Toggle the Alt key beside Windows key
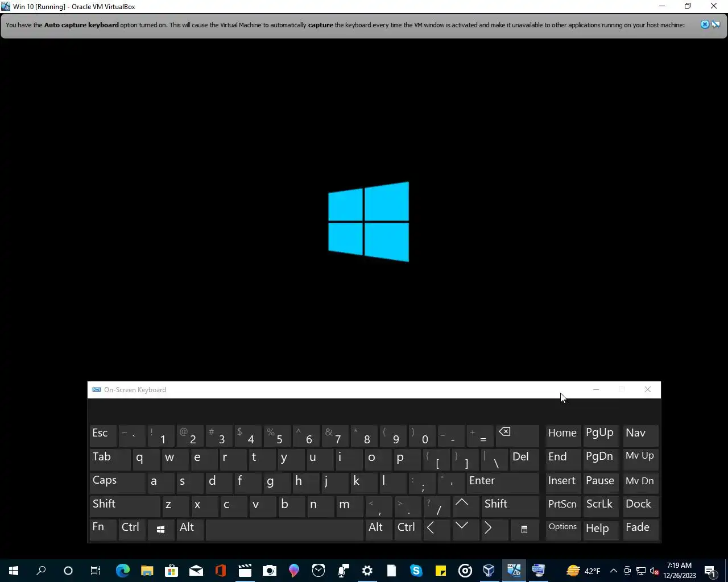 point(190,530)
